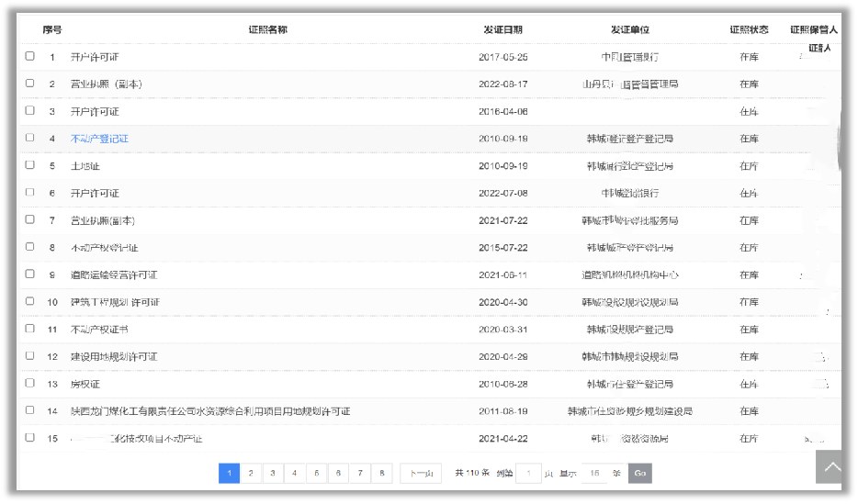Click the 发证单位 column header
This screenshot has height=504, width=858.
[629, 30]
